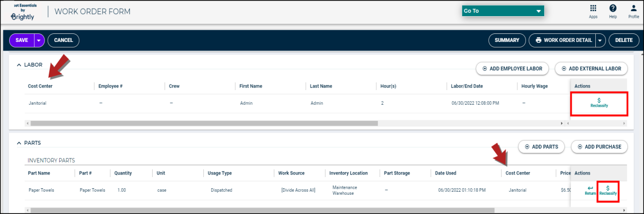Click Add Employee Labor
The image size is (644, 214).
point(512,68)
